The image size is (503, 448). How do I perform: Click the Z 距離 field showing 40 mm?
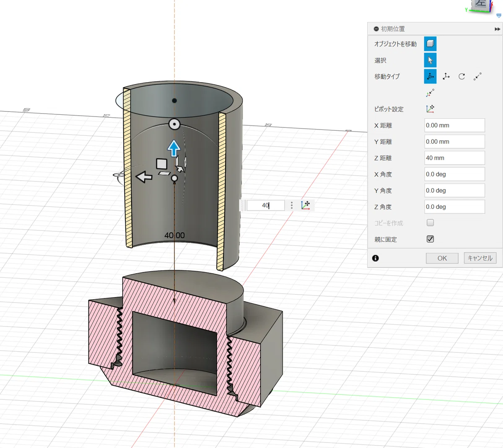(x=454, y=158)
